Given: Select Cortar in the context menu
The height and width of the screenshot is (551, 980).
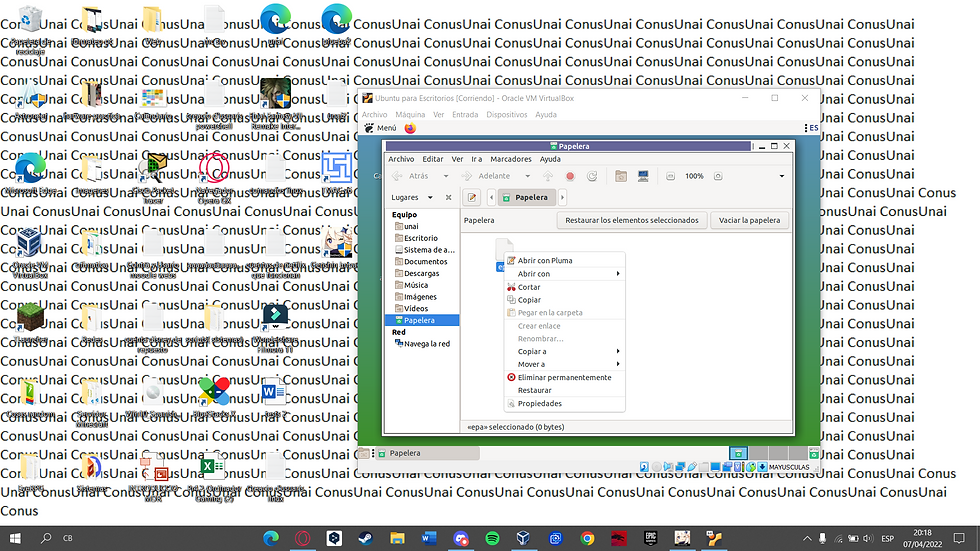Looking at the screenshot, I should click(564, 287).
